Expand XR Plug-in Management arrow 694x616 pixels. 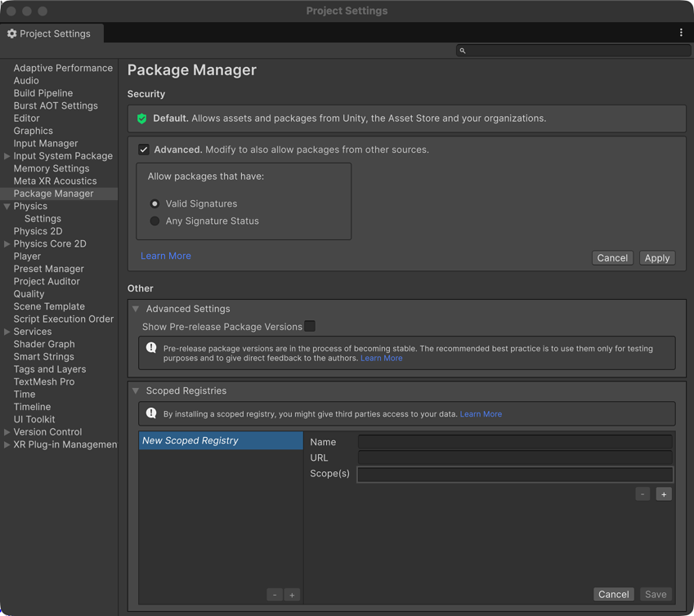click(7, 444)
